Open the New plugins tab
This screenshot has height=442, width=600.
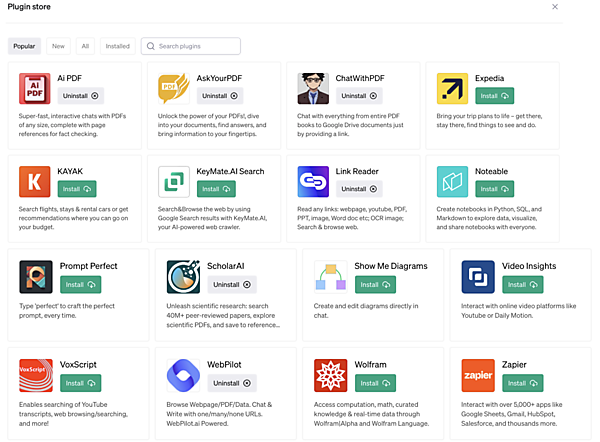pos(58,46)
